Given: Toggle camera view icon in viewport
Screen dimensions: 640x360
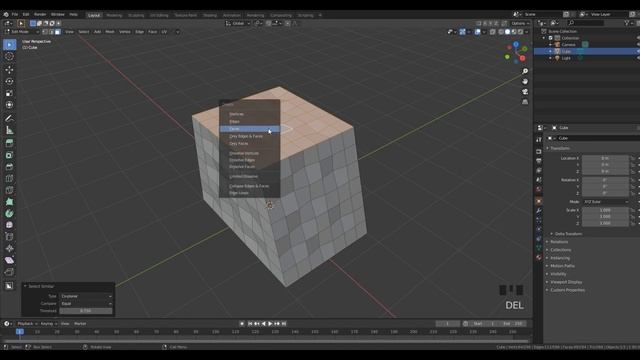Looking at the screenshot, I should (x=525, y=92).
